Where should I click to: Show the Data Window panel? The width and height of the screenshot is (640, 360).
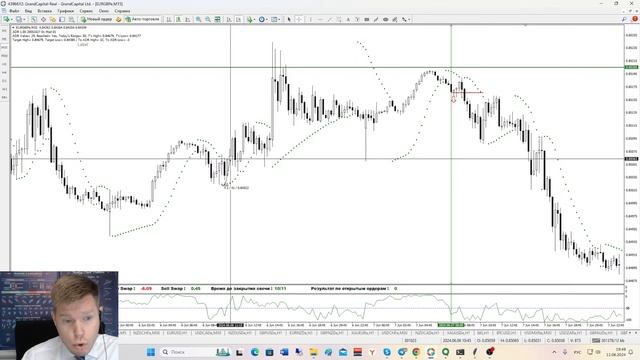[43, 19]
